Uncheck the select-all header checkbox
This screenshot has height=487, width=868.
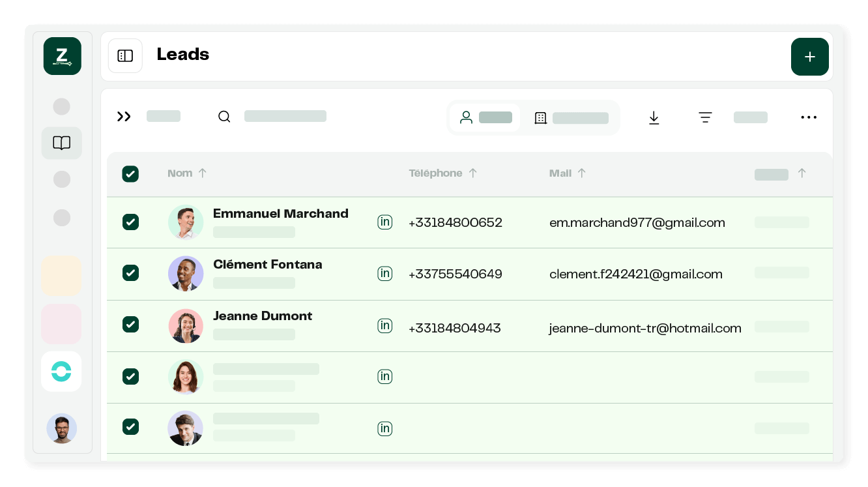(x=130, y=173)
